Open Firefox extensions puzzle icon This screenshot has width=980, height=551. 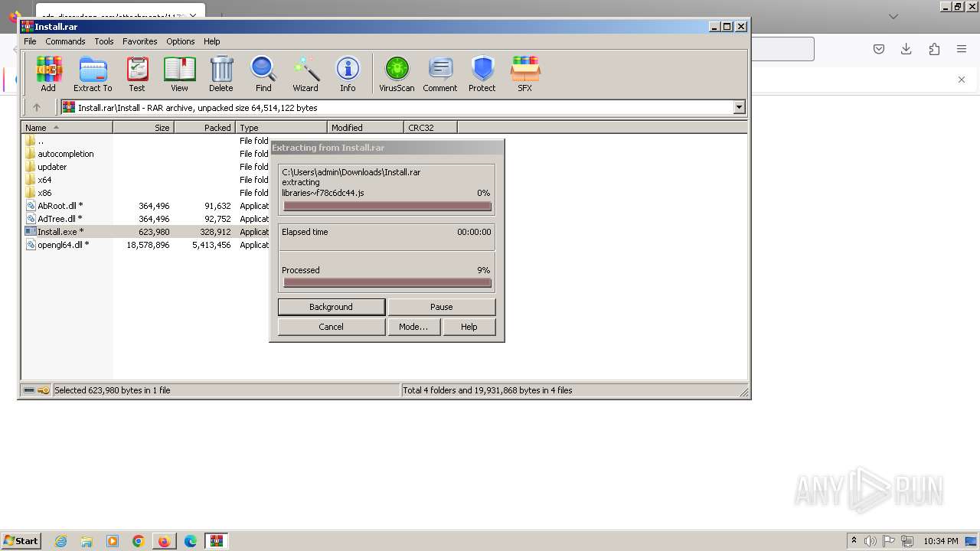[x=934, y=49]
